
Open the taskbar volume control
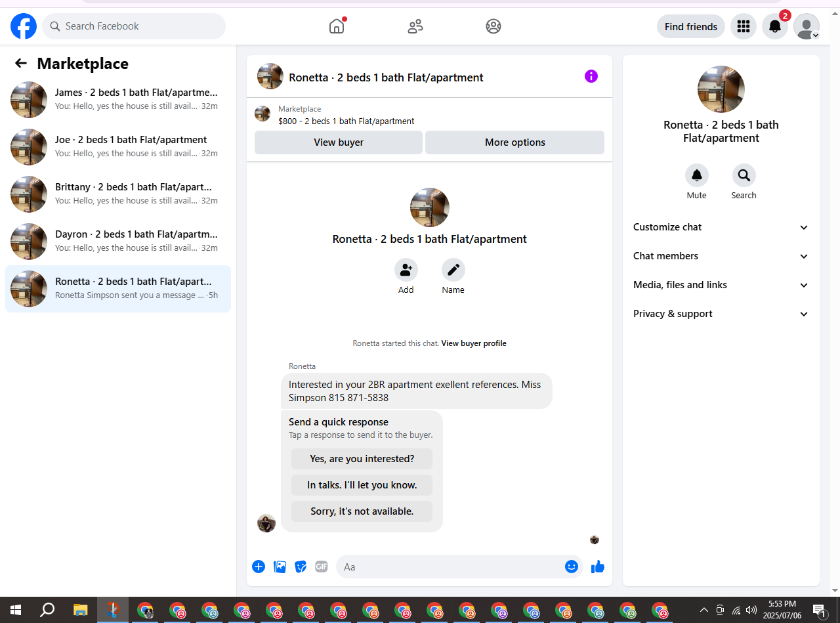[x=751, y=610]
